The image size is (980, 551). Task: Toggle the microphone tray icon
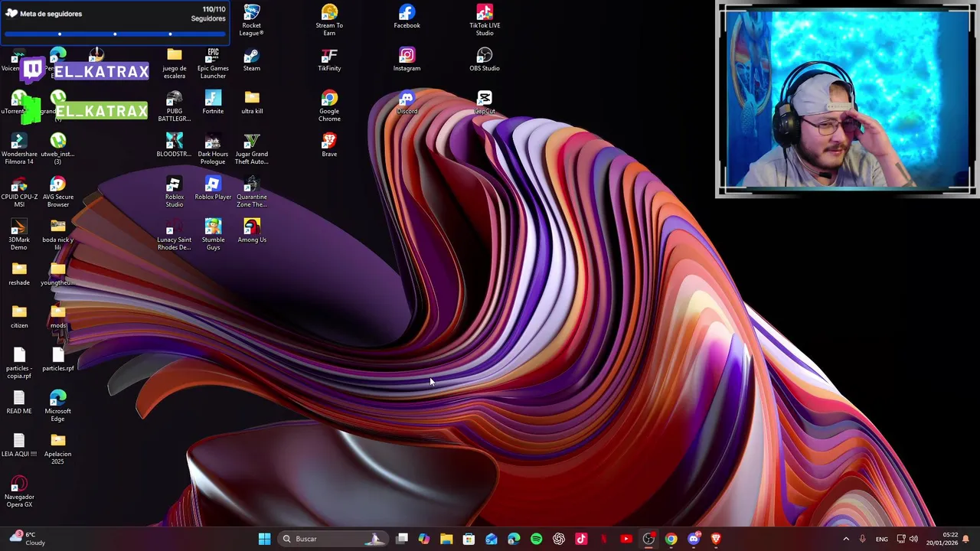(x=863, y=539)
